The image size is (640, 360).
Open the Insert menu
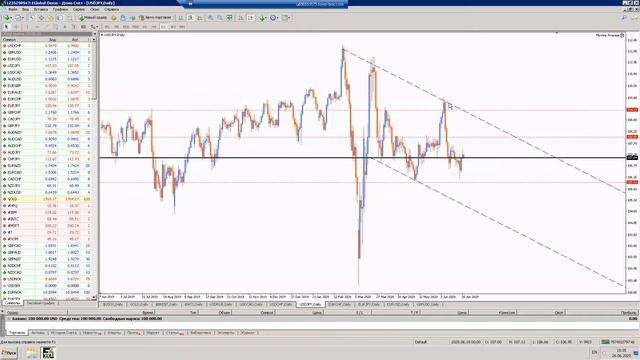[41, 9]
